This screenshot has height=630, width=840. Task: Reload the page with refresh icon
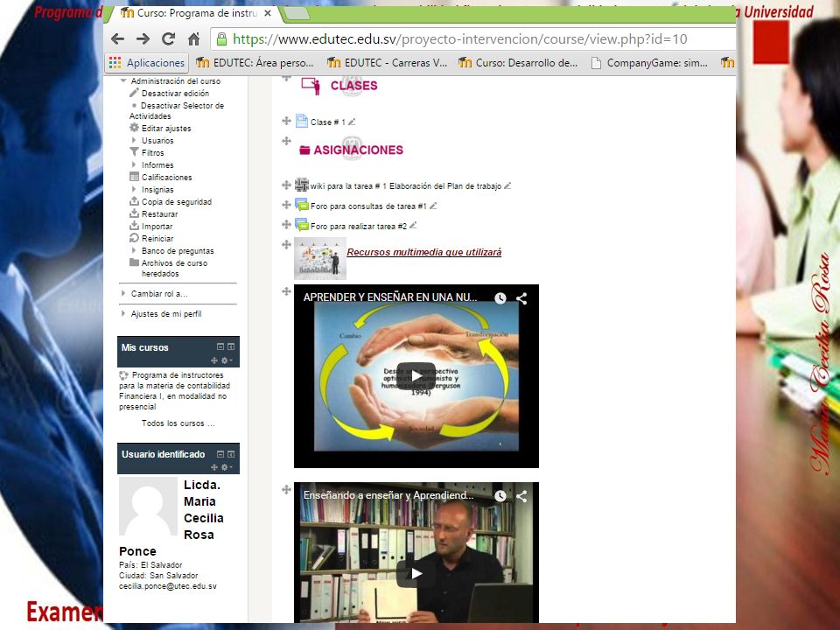coord(169,38)
